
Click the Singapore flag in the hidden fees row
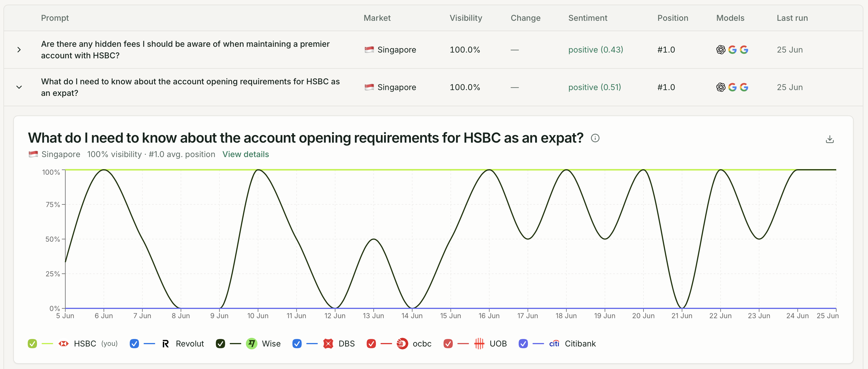coord(369,50)
